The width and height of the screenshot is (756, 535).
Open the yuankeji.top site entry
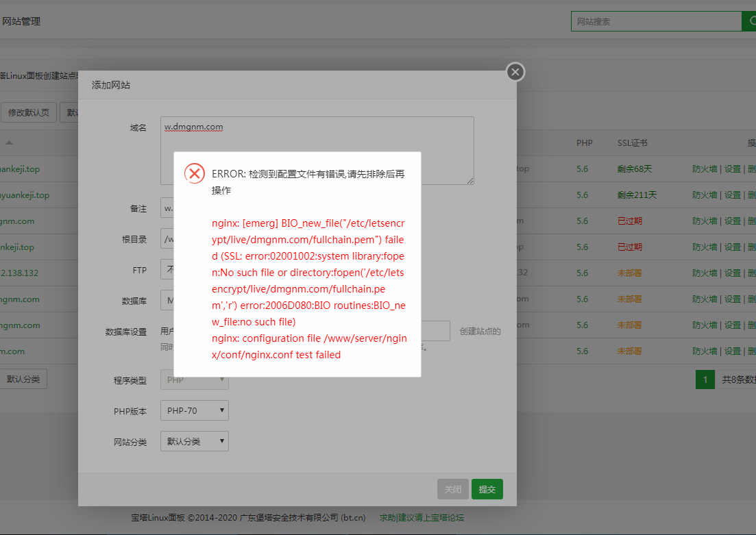point(24,195)
